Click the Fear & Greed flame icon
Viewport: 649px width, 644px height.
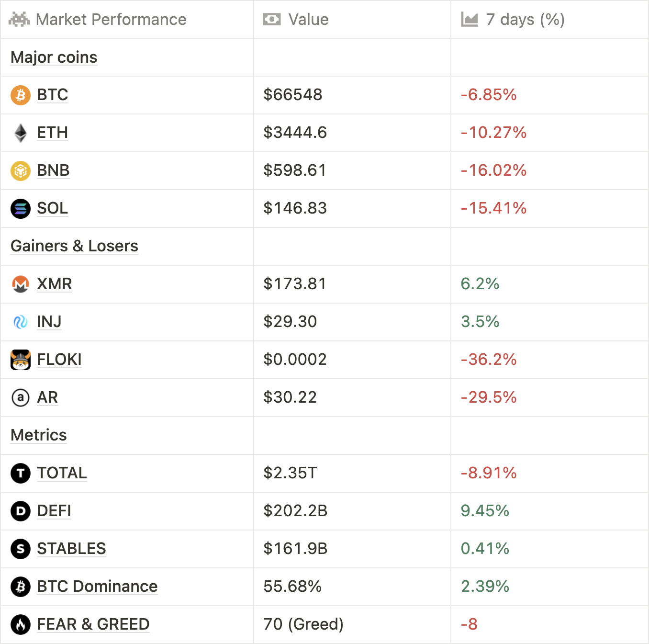21,624
